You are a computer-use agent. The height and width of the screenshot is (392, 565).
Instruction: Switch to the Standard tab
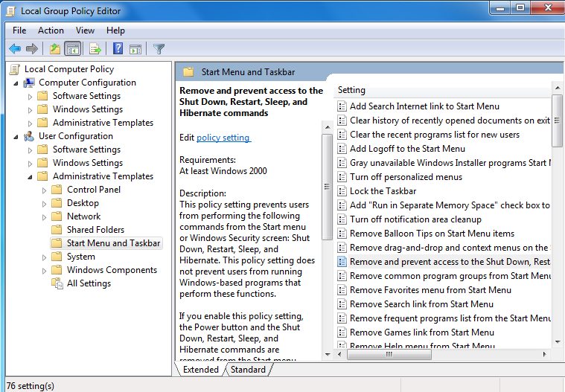(248, 370)
